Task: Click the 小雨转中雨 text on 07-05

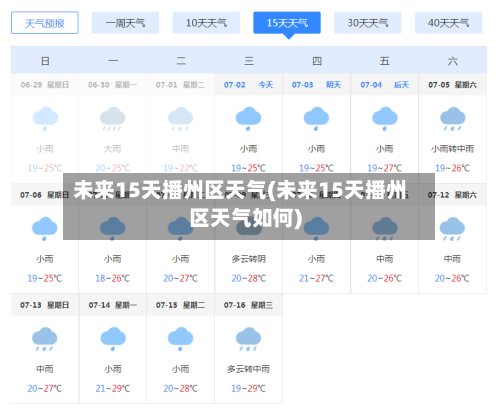Action: (452, 149)
